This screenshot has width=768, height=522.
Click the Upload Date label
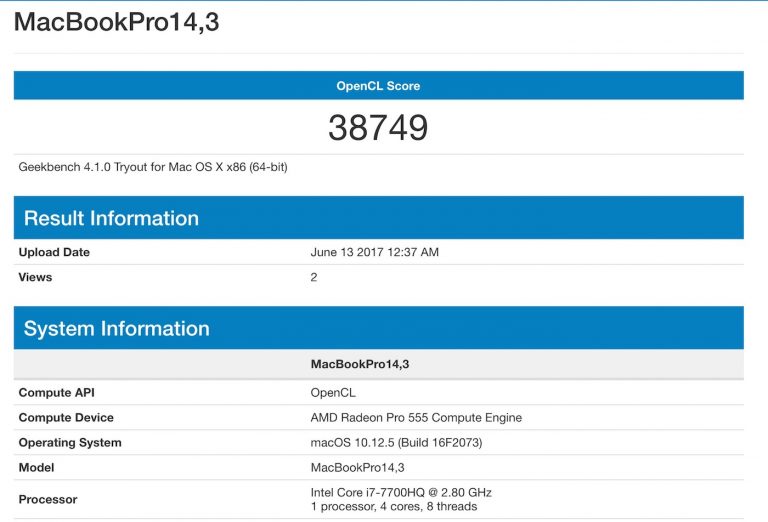pos(54,252)
